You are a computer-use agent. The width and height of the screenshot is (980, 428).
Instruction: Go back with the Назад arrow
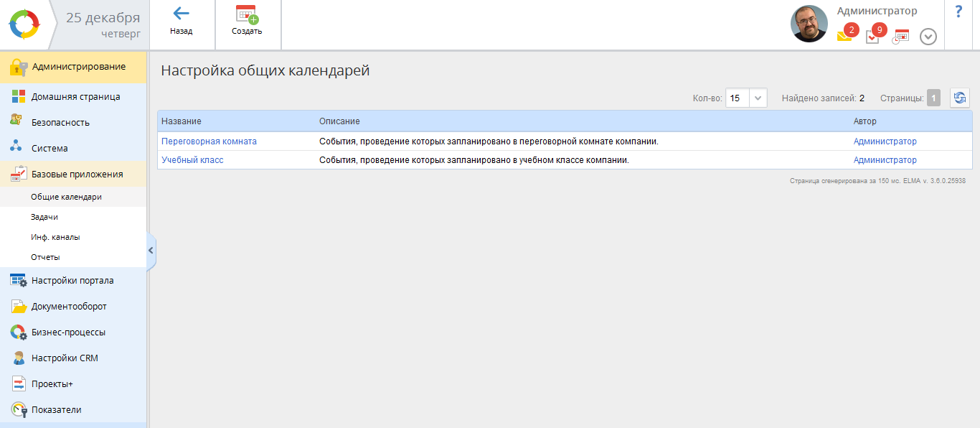coord(181,22)
